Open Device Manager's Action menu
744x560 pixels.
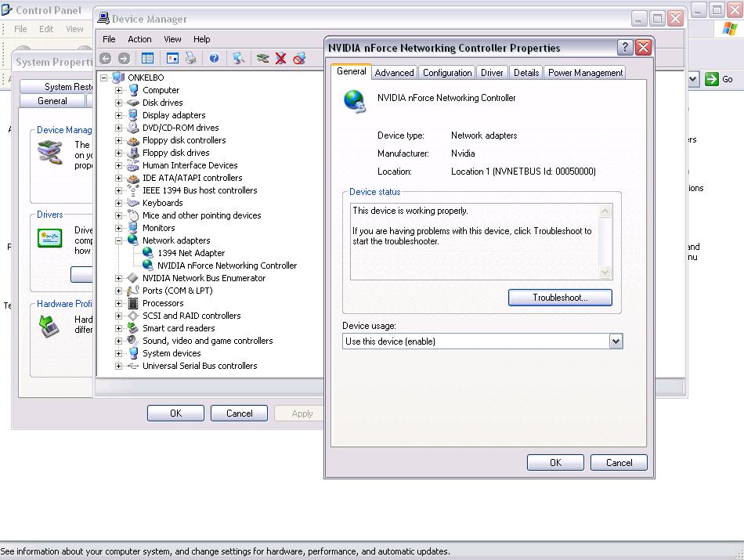pyautogui.click(x=139, y=39)
